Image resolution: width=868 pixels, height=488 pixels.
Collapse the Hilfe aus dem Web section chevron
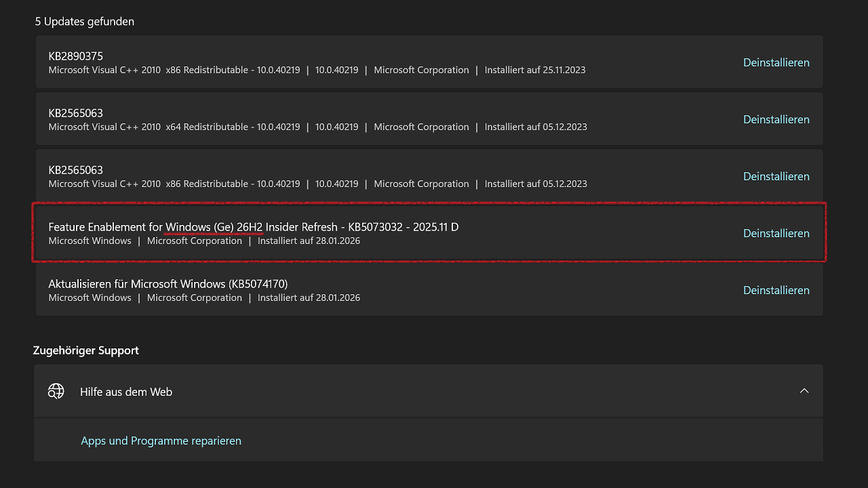pyautogui.click(x=804, y=391)
